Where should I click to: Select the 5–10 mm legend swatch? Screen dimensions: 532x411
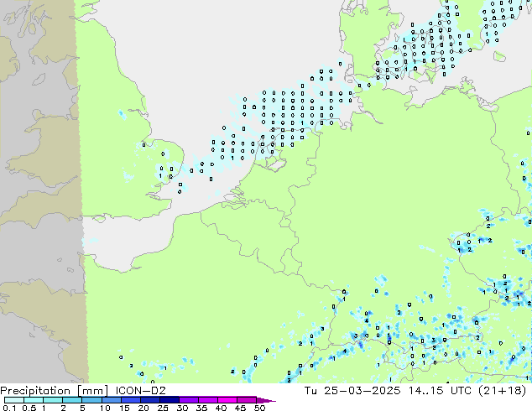[91, 400]
